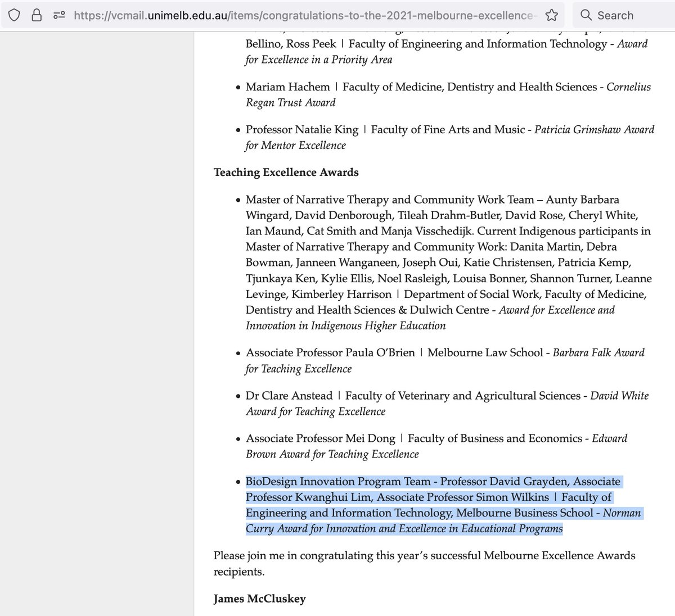Viewport: 675px width, 616px height.
Task: Click the magnifier icon in Search box
Action: coord(586,15)
